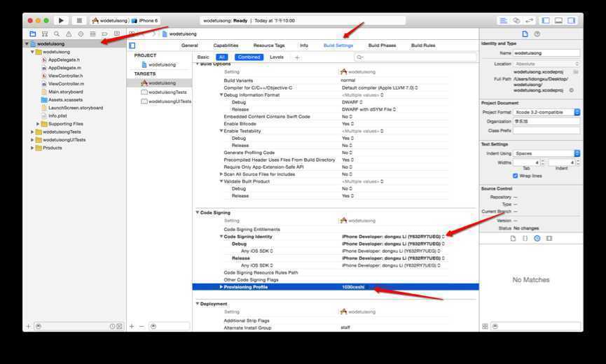Viewport: 606px width, 364px height.
Task: Switch to Levels settings view
Action: coord(277,57)
